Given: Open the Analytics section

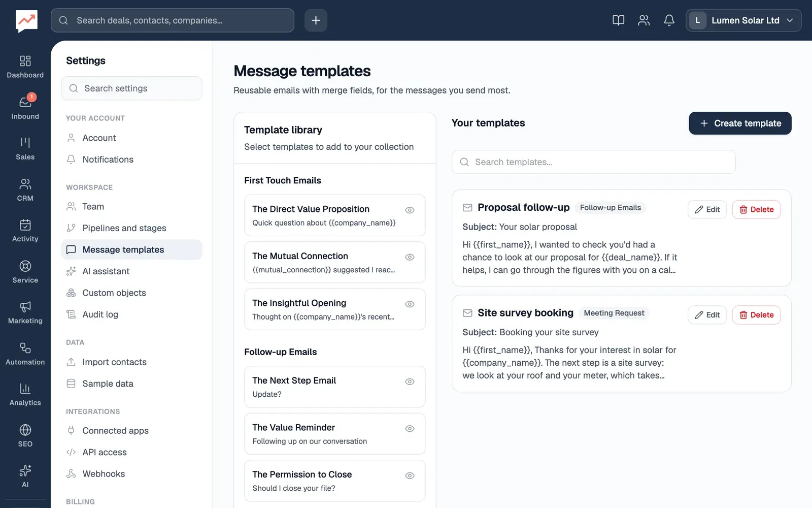Looking at the screenshot, I should [25, 394].
